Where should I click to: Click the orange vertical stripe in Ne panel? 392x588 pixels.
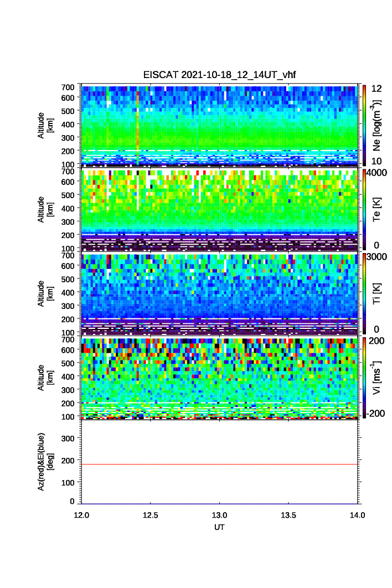137,127
